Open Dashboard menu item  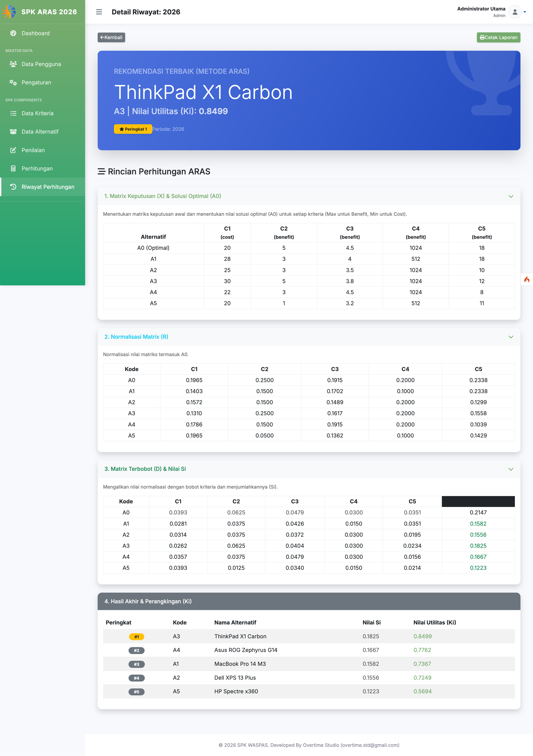point(42,33)
